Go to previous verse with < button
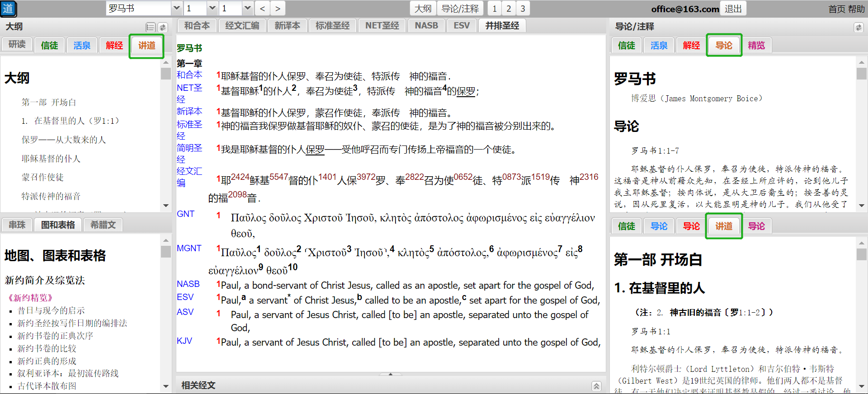This screenshot has height=394, width=868. (263, 9)
